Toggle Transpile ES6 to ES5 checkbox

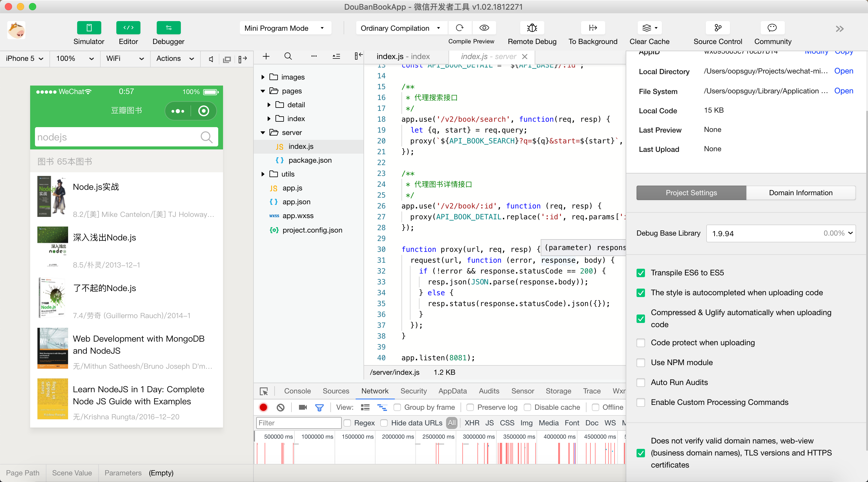click(641, 272)
